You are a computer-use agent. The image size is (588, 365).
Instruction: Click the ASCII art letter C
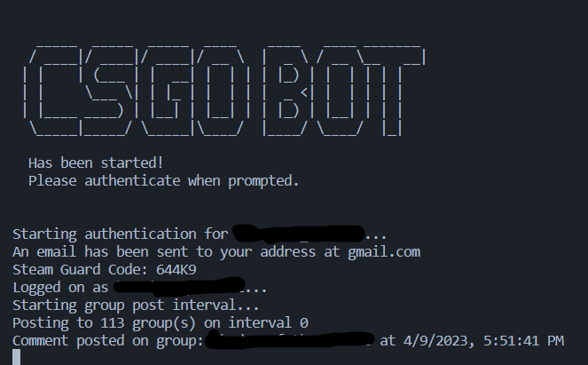52,91
